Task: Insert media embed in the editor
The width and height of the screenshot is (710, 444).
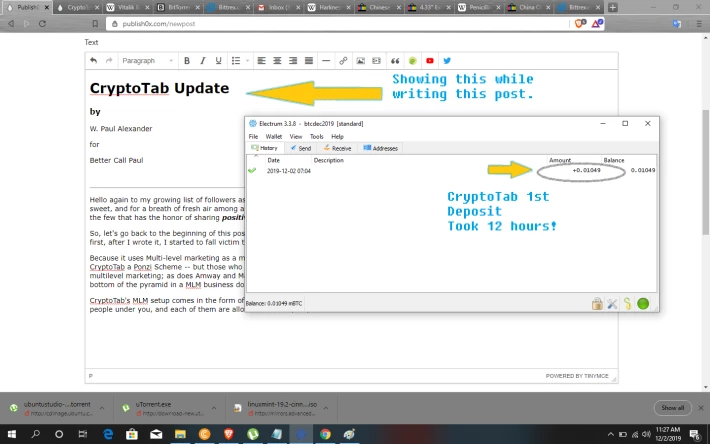Action: click(x=376, y=61)
